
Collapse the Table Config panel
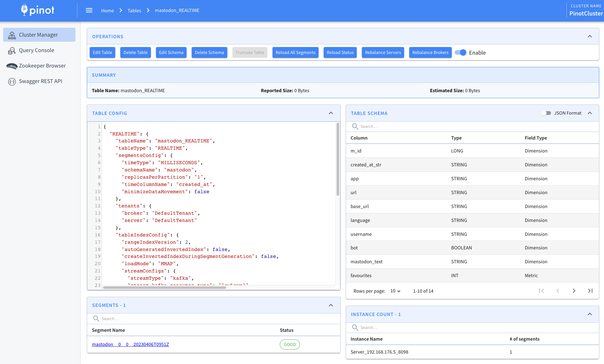pyautogui.click(x=331, y=113)
